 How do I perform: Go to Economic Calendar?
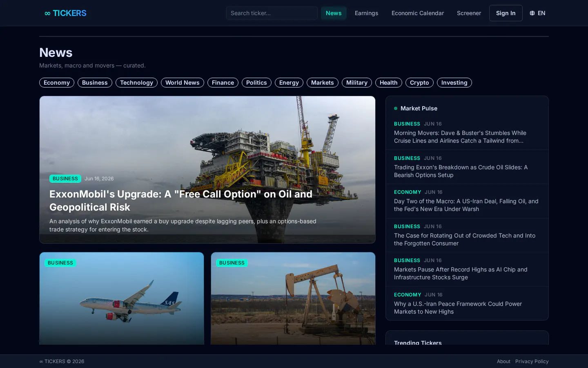pos(417,13)
